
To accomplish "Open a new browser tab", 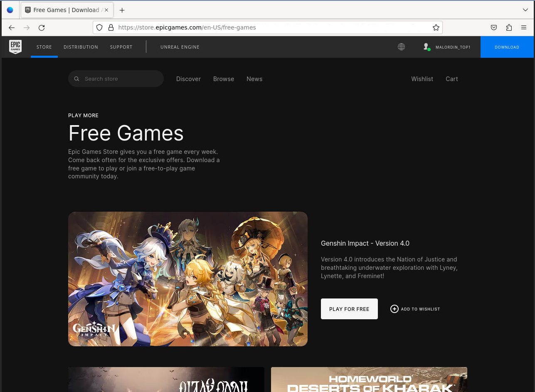I will pyautogui.click(x=122, y=10).
